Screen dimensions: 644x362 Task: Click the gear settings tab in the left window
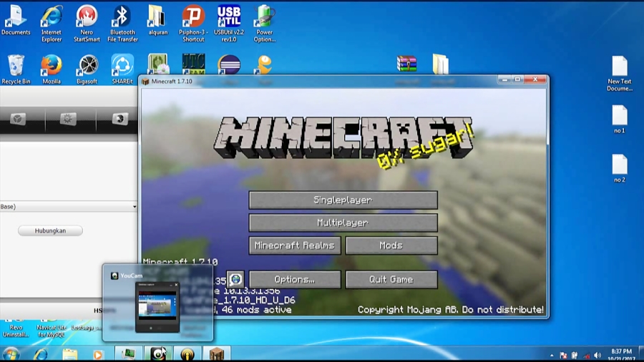coord(68,119)
